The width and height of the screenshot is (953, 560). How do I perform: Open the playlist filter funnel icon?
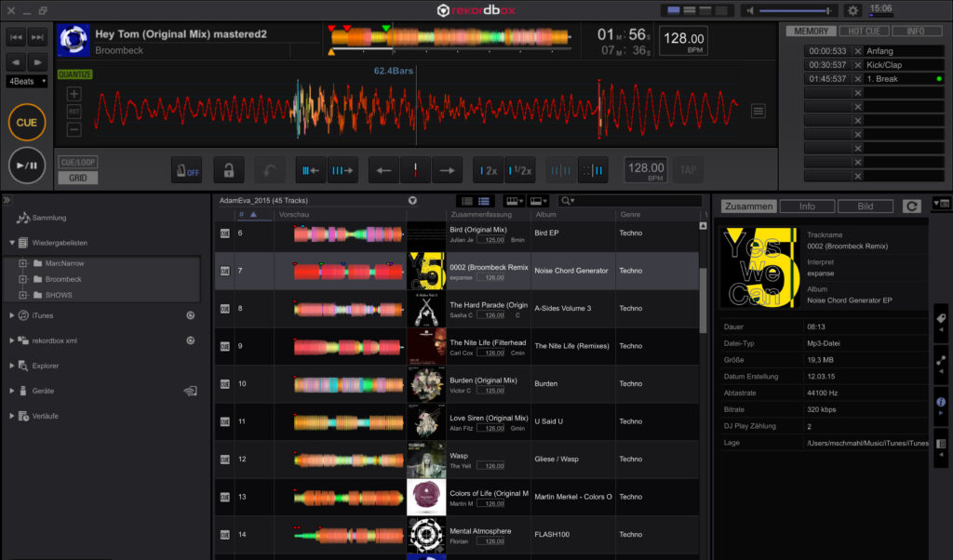tap(412, 200)
